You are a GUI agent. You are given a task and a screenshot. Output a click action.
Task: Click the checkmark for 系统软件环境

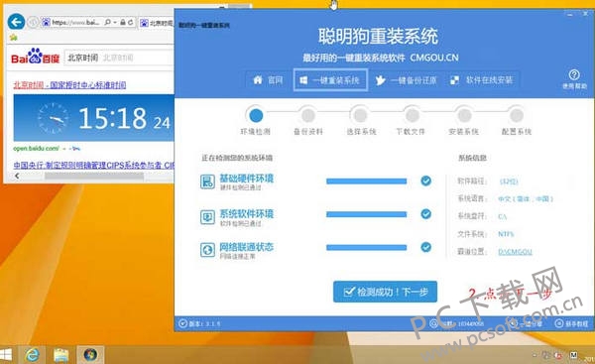click(426, 214)
